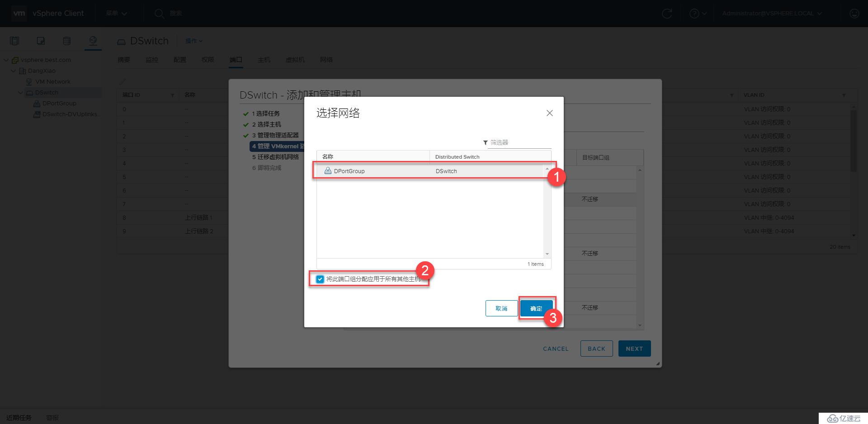The width and height of the screenshot is (868, 424).
Task: Go to wizard step 5 迁移虚拟机网络
Action: (275, 157)
